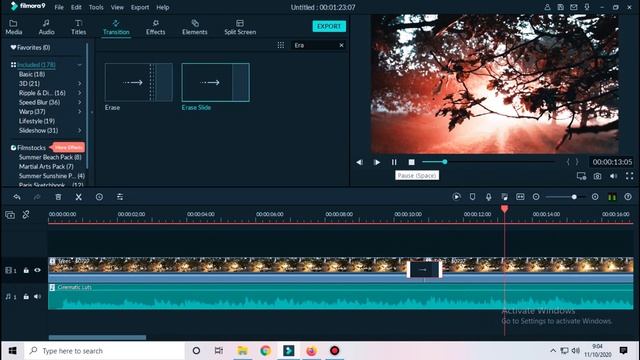Image resolution: width=640 pixels, height=360 pixels.
Task: Delete selected clip with trash icon
Action: click(58, 197)
